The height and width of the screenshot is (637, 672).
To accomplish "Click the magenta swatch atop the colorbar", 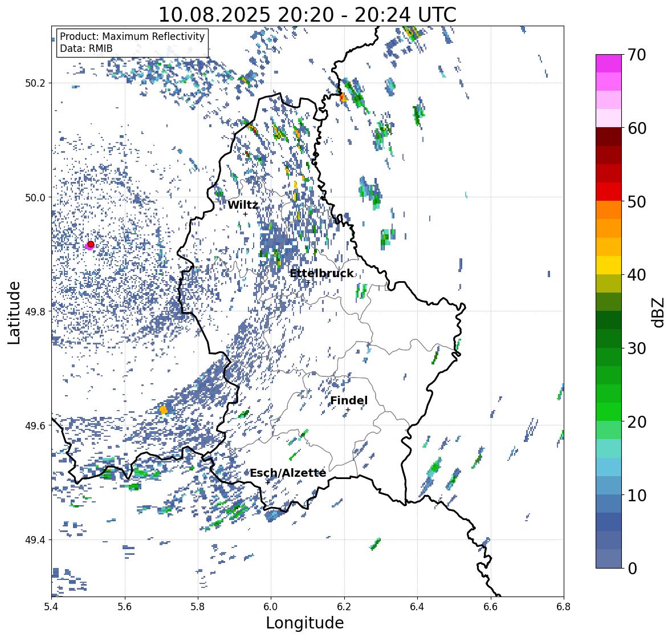I will (x=609, y=63).
